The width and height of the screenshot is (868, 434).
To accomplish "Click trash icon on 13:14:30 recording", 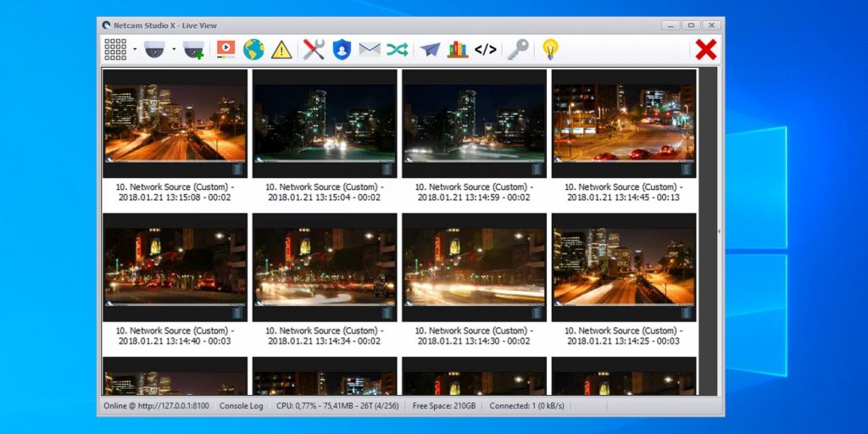I will pos(537,313).
